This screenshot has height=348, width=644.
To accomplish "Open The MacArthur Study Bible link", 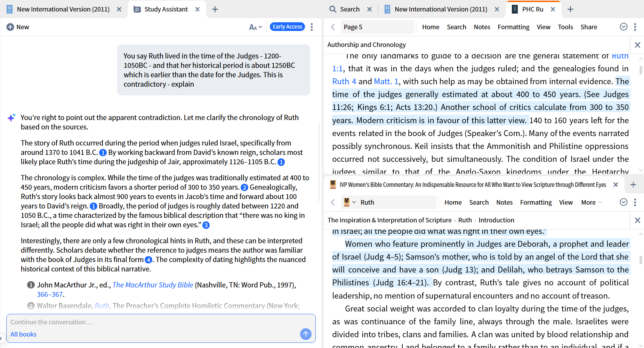I will click(x=153, y=285).
